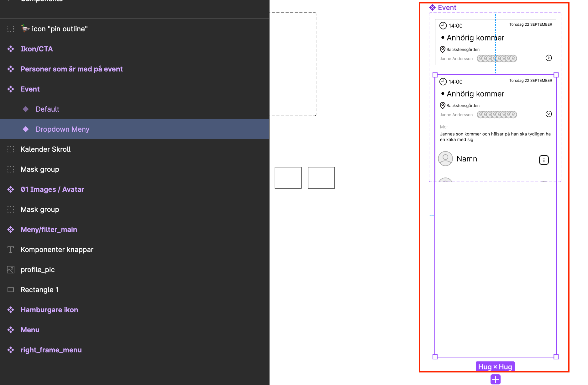Select the Ikon/CTA component layer
The image size is (588, 385).
point(134,49)
